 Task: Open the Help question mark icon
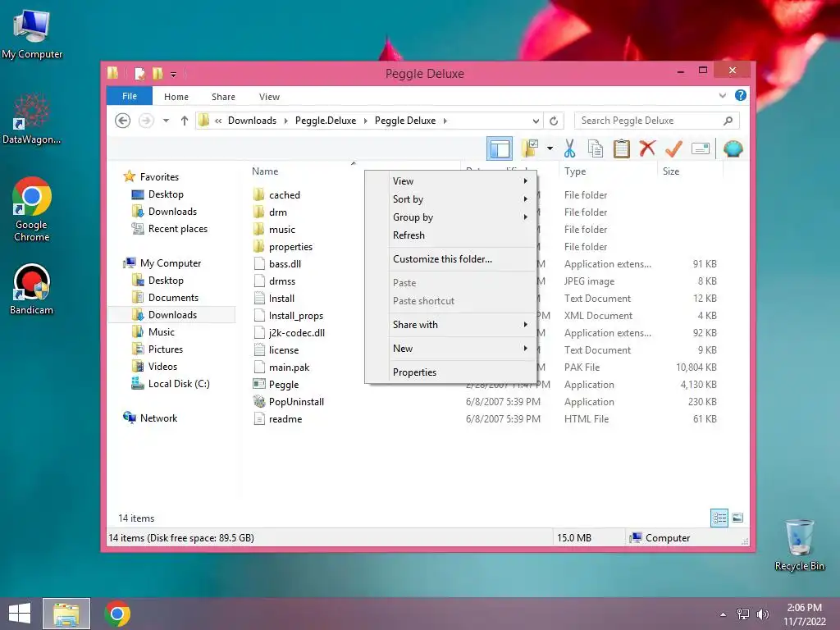pos(741,95)
